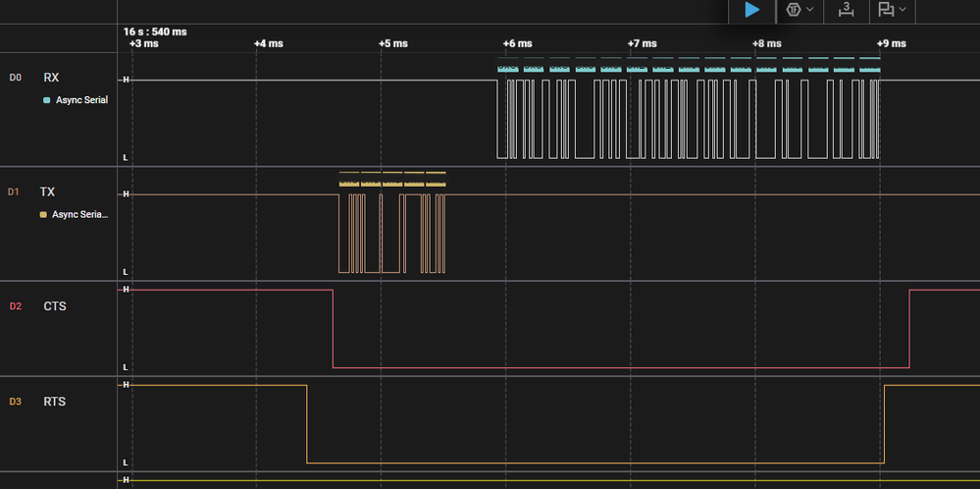
Task: Click the RTS rising edge
Action: [x=885, y=424]
